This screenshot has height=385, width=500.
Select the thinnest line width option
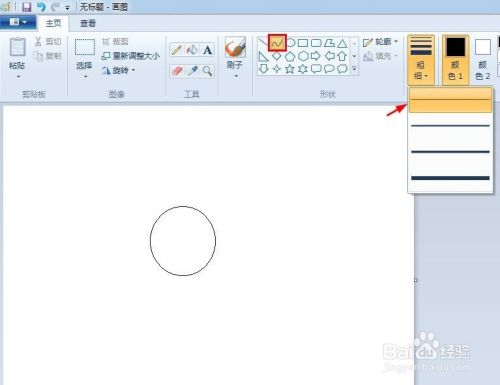pos(450,100)
